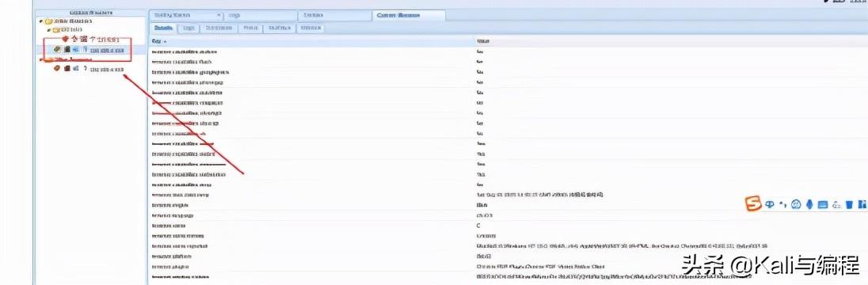Viewport: 868px width, 285px height.
Task: Switch to the Current Browser tab
Action: coord(409,16)
